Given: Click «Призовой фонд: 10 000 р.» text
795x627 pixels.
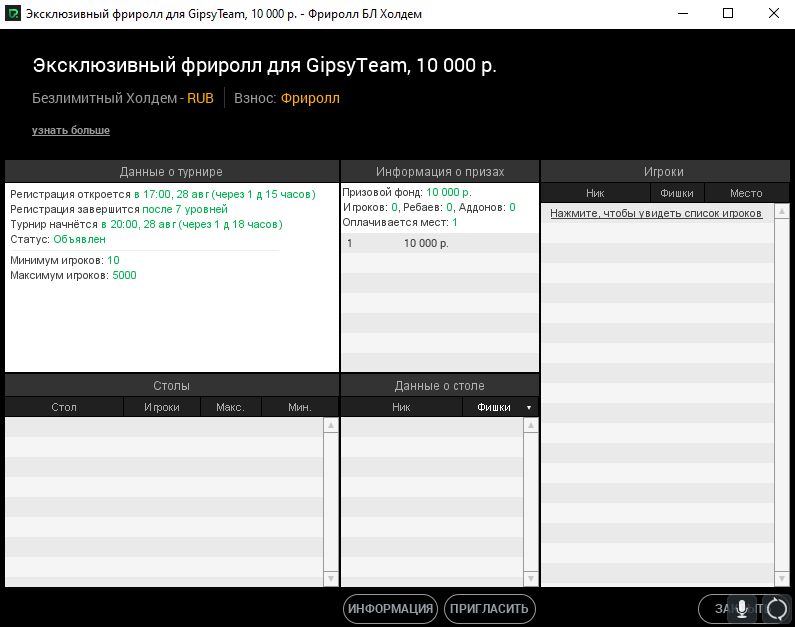Looking at the screenshot, I should point(407,193).
